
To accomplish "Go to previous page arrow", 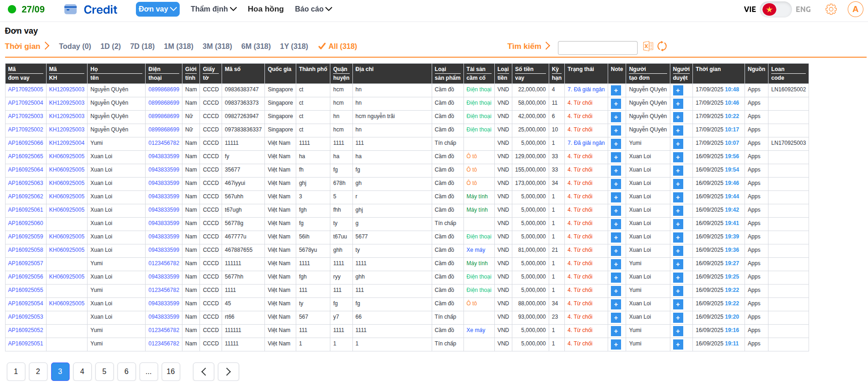I will coord(204,372).
